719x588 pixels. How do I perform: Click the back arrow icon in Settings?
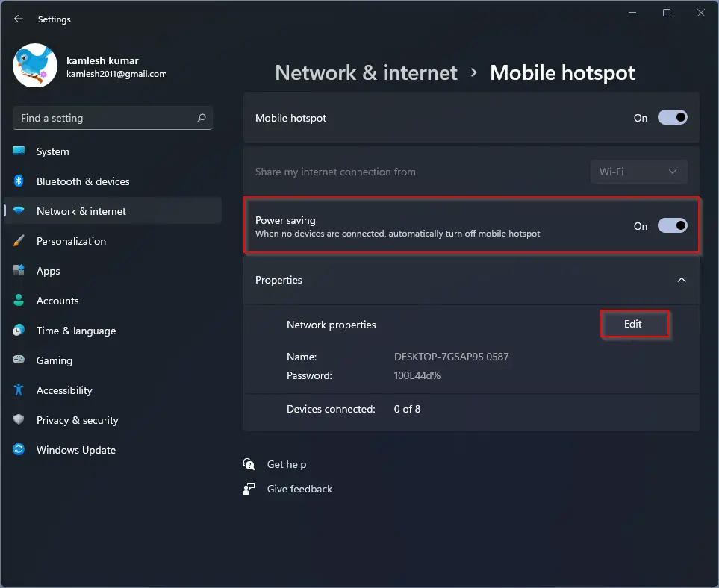point(19,19)
